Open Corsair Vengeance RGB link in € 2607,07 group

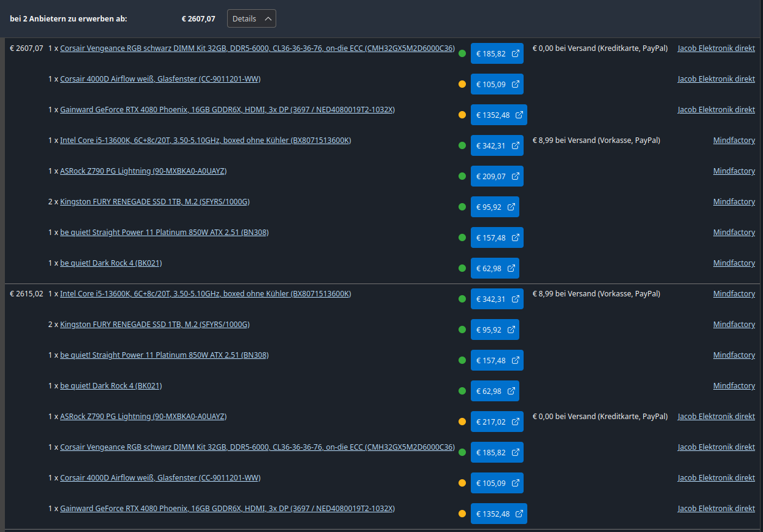[257, 48]
